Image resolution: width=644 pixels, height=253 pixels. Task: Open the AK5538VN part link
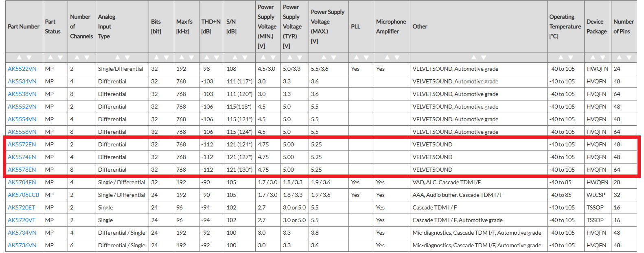point(22,94)
